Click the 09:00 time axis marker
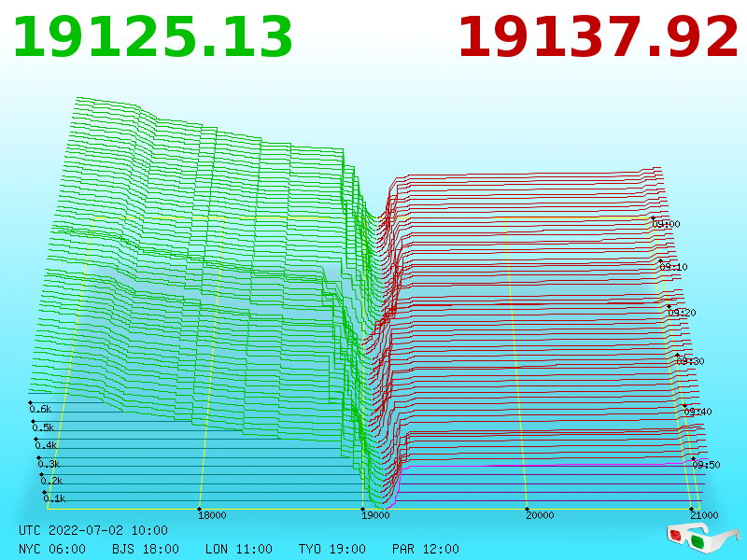This screenshot has height=560, width=747. [x=666, y=224]
